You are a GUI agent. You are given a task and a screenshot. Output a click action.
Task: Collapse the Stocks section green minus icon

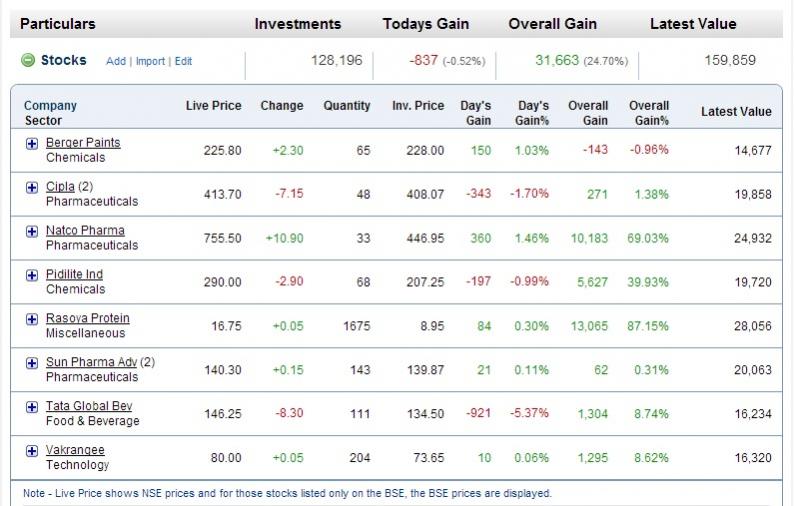(28, 60)
